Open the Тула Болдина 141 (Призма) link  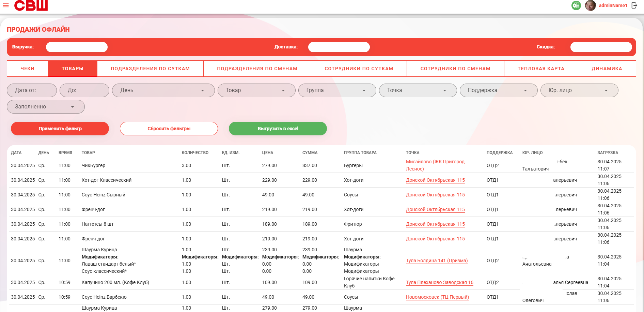click(x=437, y=261)
